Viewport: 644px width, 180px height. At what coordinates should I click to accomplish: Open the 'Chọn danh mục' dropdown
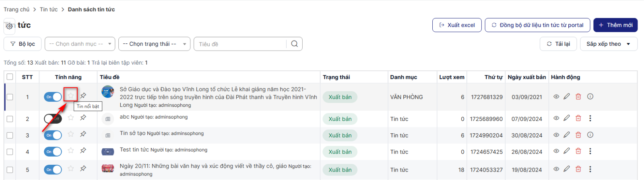pyautogui.click(x=80, y=44)
